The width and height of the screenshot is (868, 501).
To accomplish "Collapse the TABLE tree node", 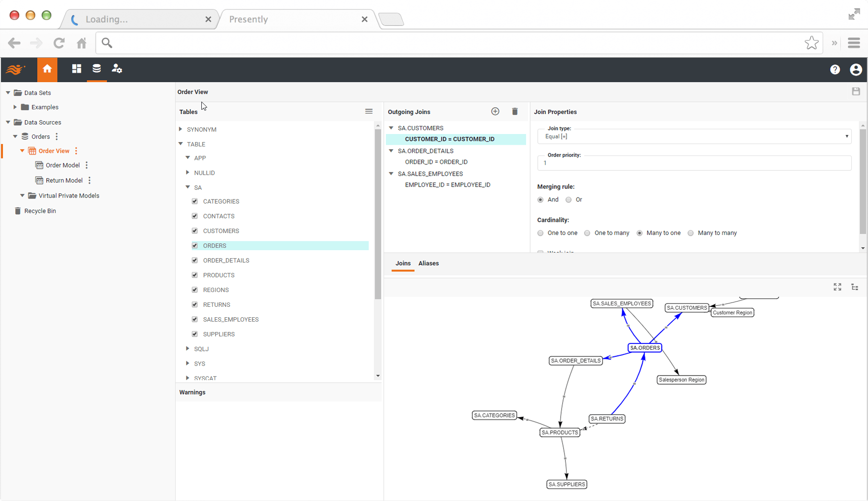I will pyautogui.click(x=181, y=144).
